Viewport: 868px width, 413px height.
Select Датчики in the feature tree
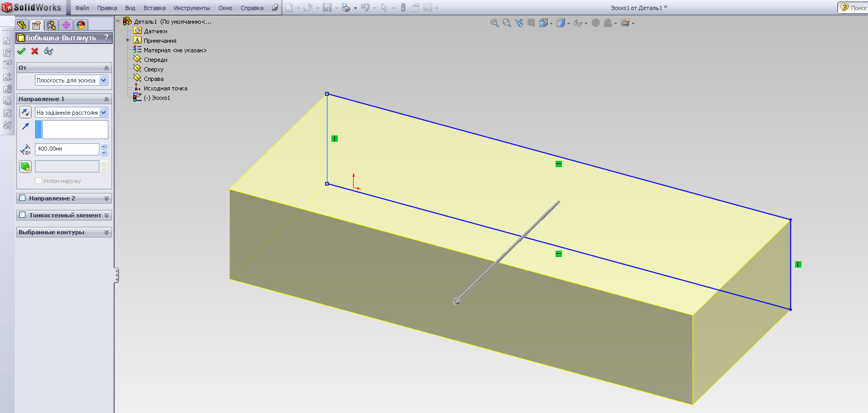[x=155, y=31]
